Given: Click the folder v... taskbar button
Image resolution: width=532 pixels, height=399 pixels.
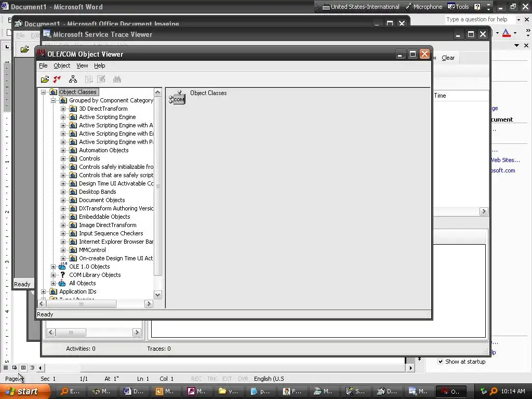Looking at the screenshot, I should point(229,391).
